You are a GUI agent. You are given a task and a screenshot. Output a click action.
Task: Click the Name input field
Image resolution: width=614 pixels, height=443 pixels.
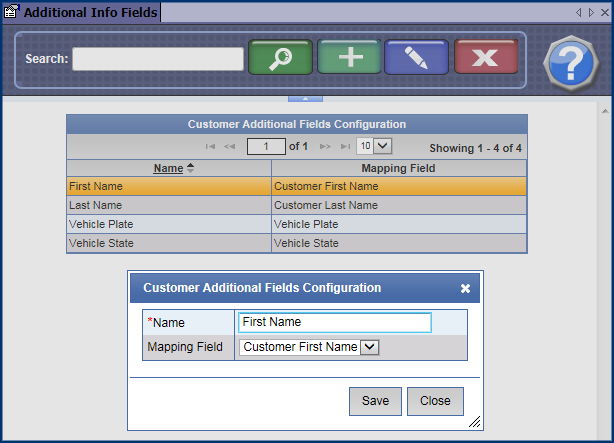(334, 322)
